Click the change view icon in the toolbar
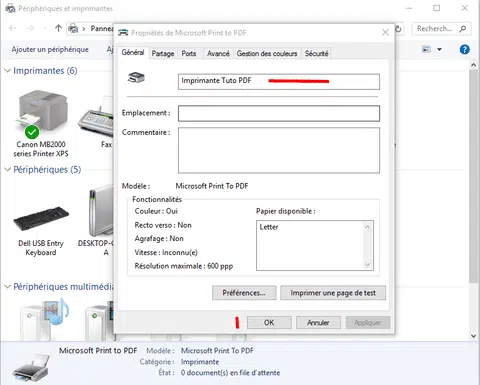480x385 pixels. [x=426, y=49]
